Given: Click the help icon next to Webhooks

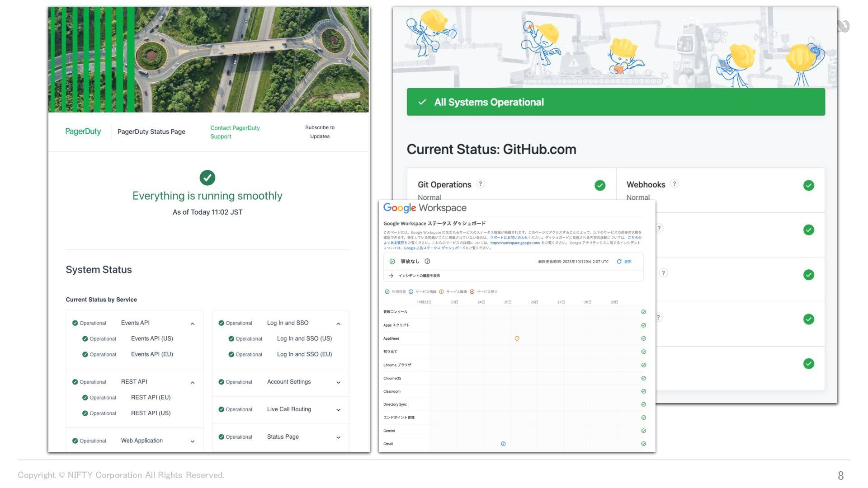Looking at the screenshot, I should pos(674,183).
